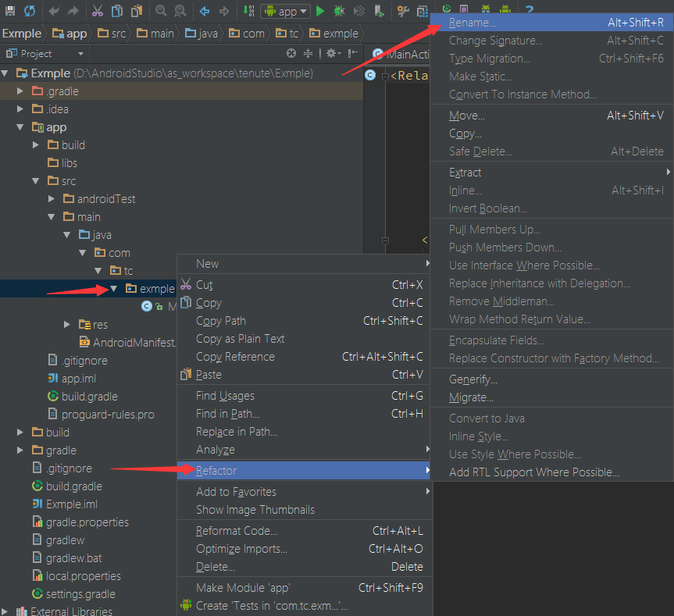674x616 pixels.
Task: Click the Hide panel icon in Project header
Action: (x=352, y=53)
